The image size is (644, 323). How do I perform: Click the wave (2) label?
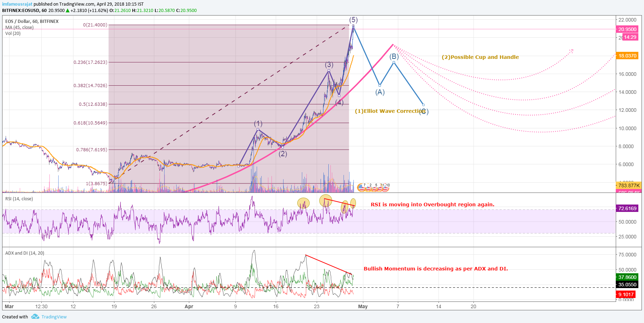tap(283, 154)
